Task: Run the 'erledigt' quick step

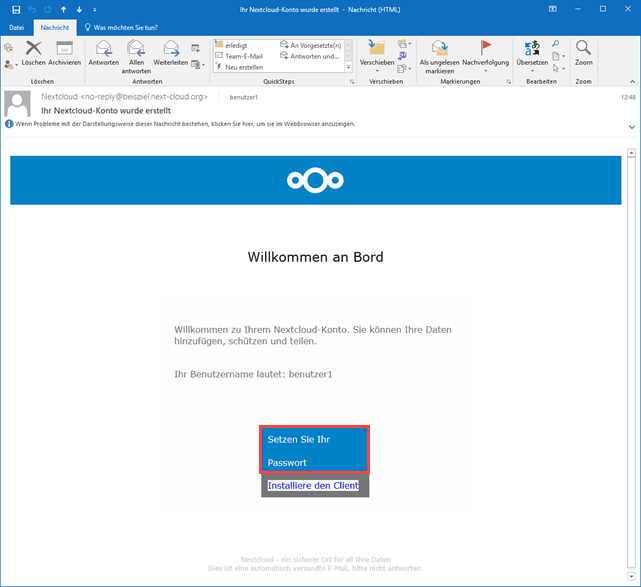Action: click(x=236, y=45)
